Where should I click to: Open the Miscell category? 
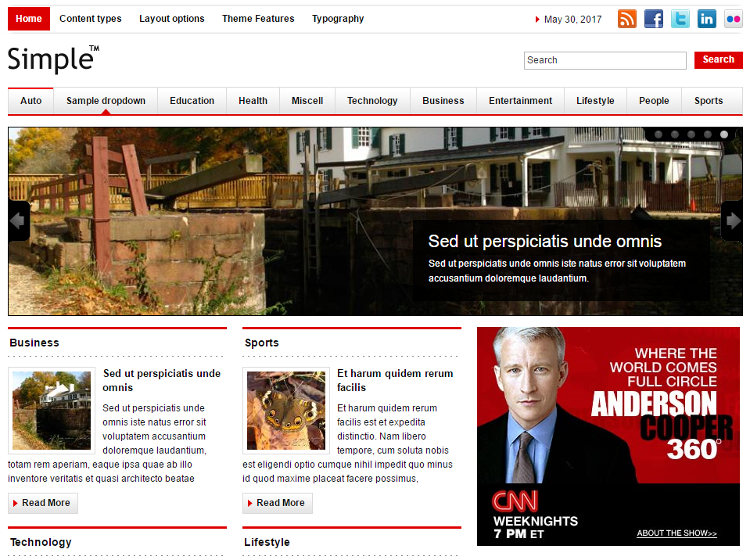[x=307, y=101]
